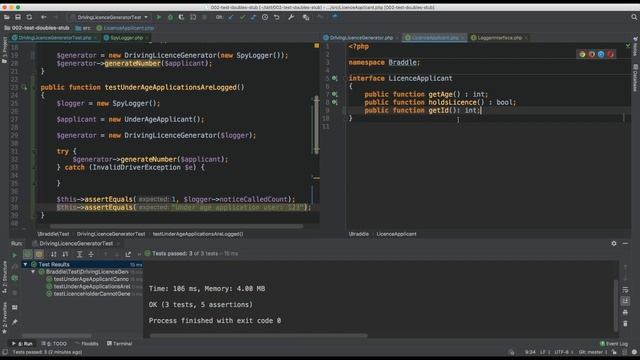Open in Chrome browser icon in editor
This screenshot has height=360, width=640.
[x=582, y=54]
